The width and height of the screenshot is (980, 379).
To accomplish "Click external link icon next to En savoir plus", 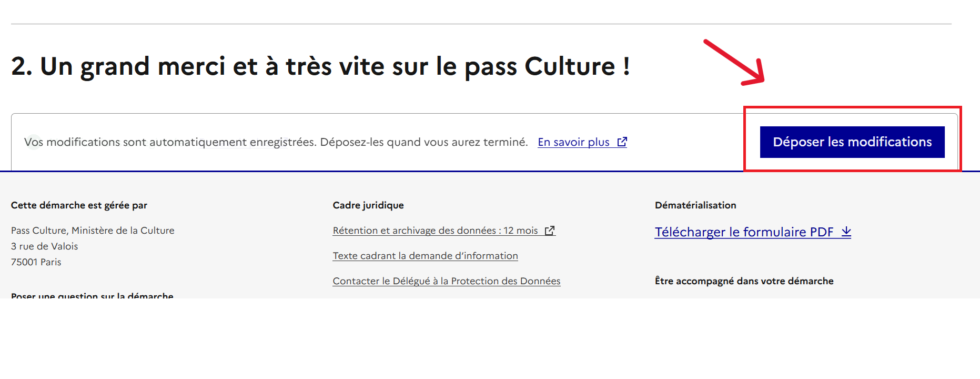I will tap(622, 142).
